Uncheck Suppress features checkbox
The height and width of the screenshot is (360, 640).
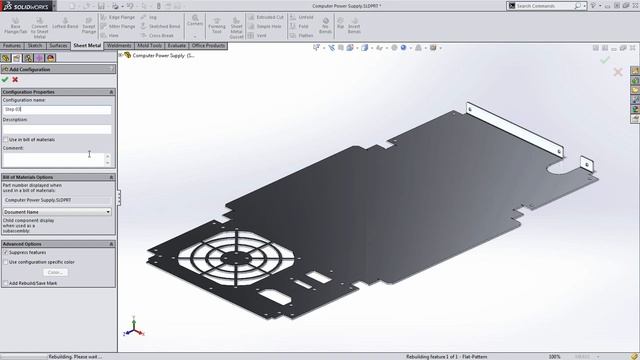pyautogui.click(x=6, y=253)
